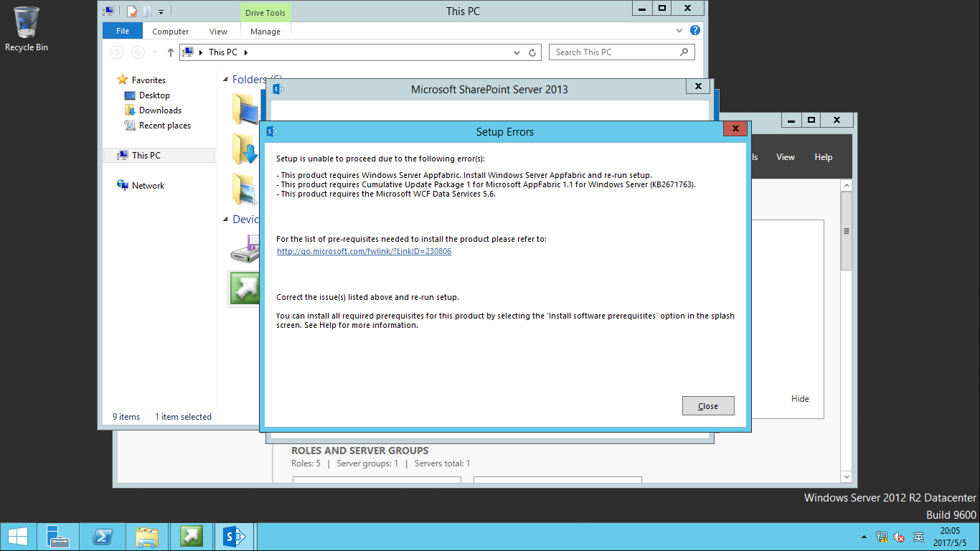Refresh the This PC address bar
Viewport: 980px width, 551px height.
(532, 52)
